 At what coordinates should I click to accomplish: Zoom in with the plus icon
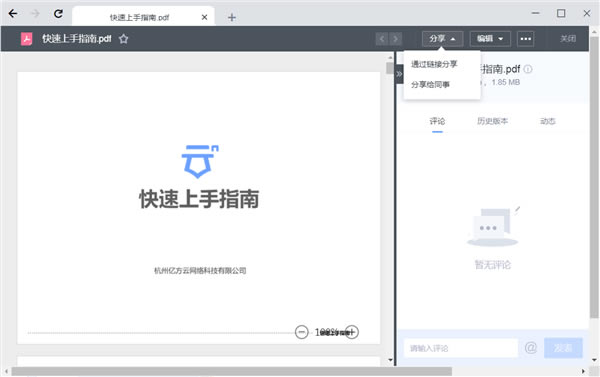[x=352, y=332]
